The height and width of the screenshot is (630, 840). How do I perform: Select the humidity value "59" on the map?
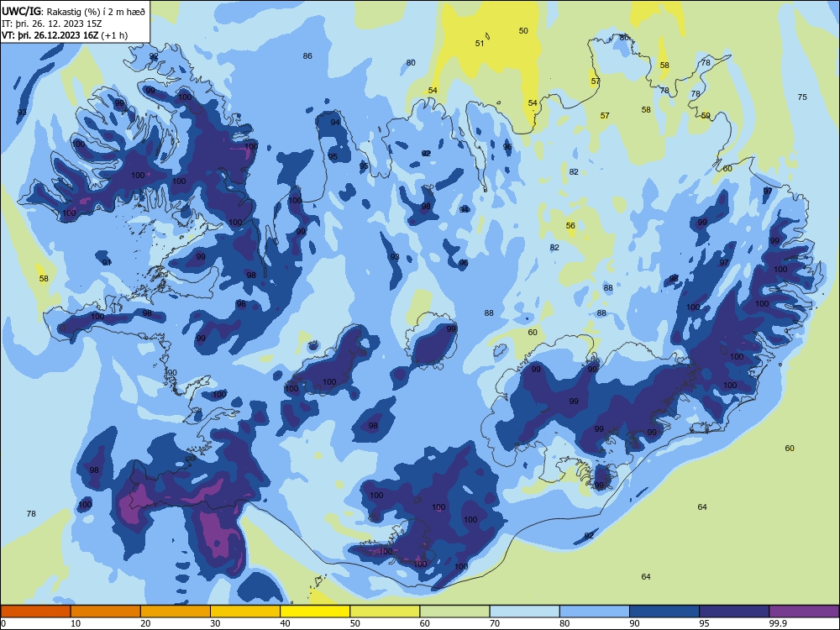pyautogui.click(x=706, y=115)
